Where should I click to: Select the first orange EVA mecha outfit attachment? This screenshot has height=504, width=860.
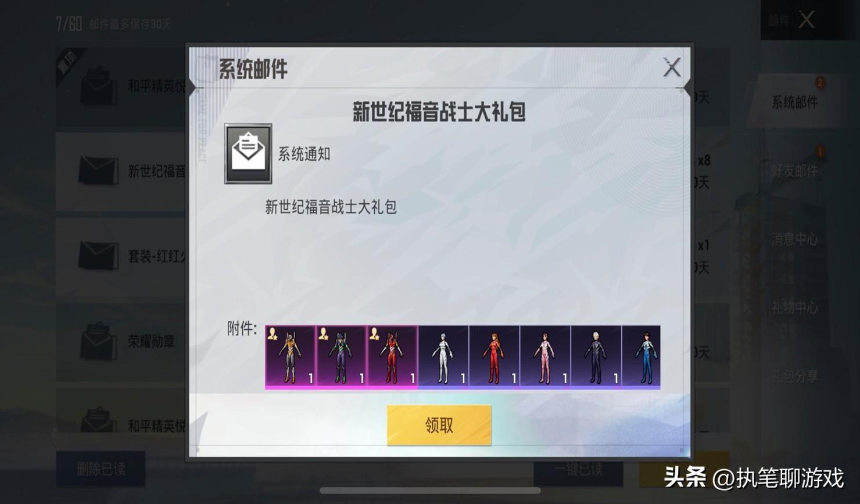pyautogui.click(x=290, y=357)
